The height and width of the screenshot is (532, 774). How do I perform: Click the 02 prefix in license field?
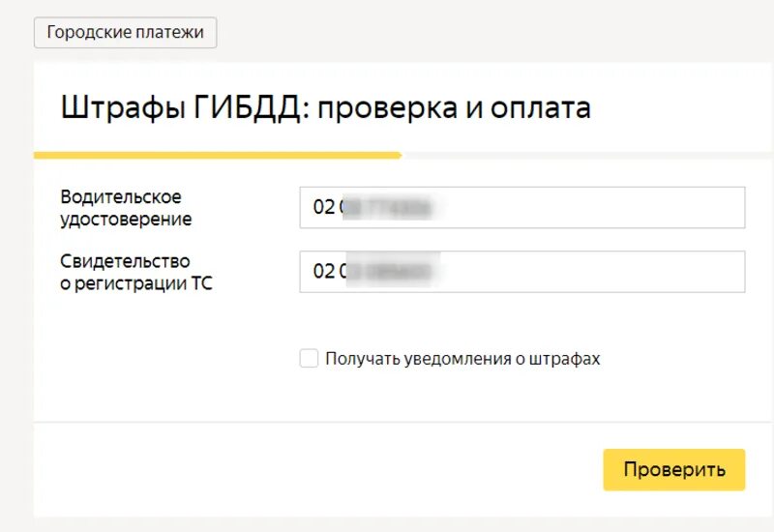pos(323,207)
